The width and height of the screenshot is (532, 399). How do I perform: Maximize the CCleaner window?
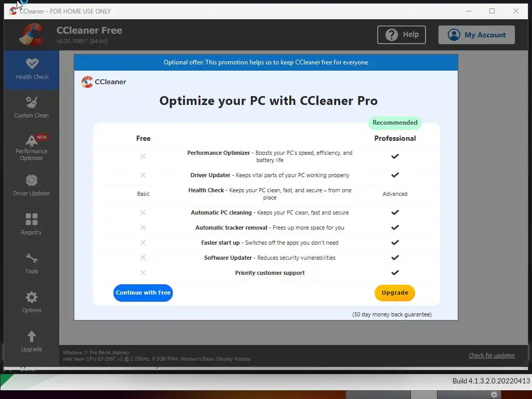coord(492,11)
